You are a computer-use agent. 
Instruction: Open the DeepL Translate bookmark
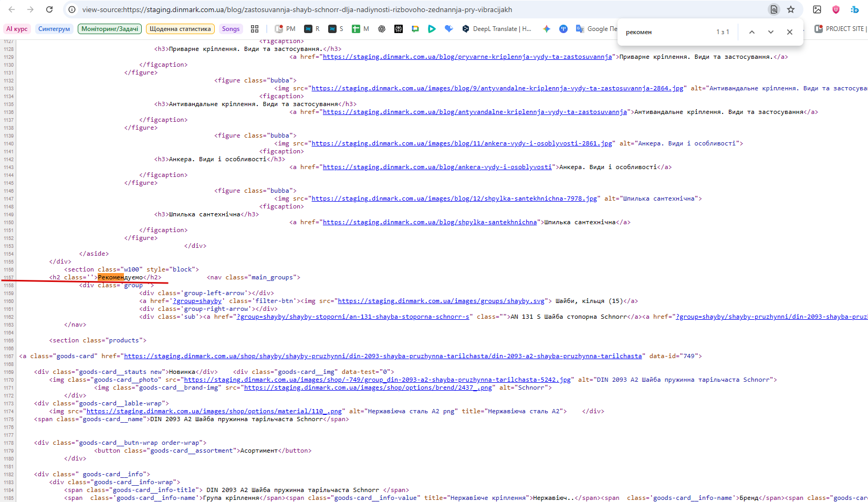point(497,29)
